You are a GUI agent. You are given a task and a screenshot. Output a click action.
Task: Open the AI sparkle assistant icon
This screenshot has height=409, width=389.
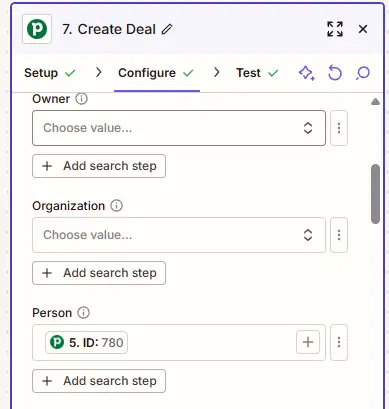(x=307, y=73)
